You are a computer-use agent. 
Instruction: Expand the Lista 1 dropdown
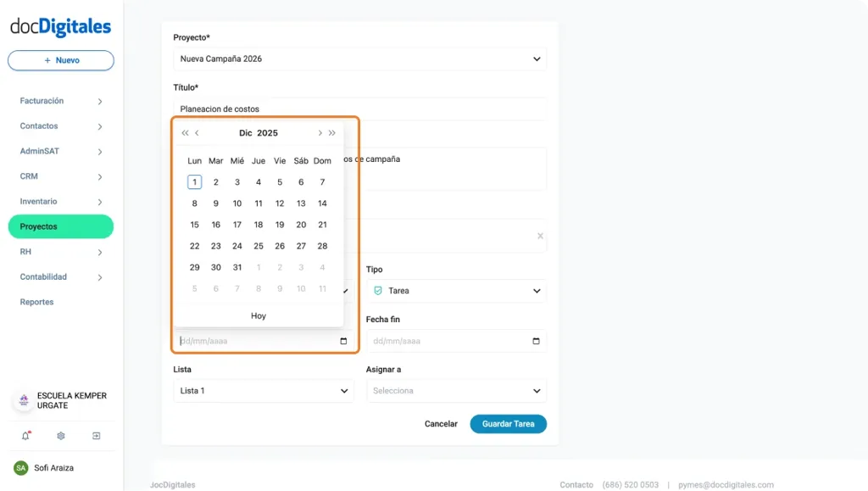(264, 390)
